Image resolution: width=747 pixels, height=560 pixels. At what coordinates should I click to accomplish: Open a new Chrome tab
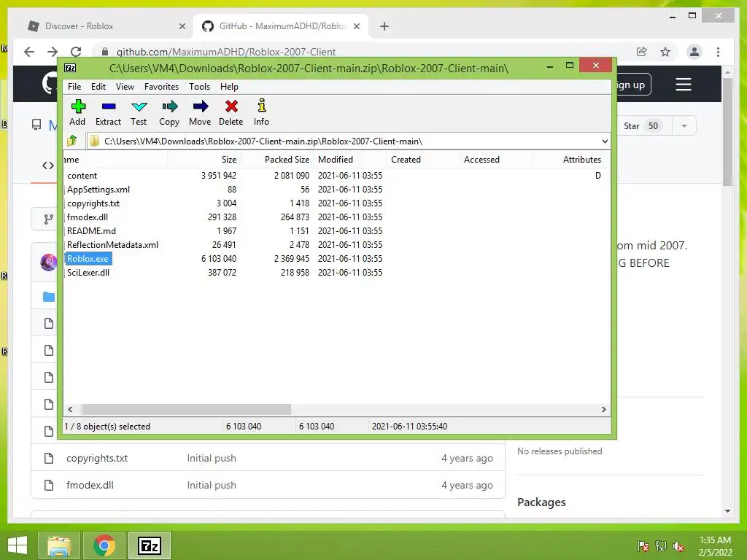click(384, 26)
